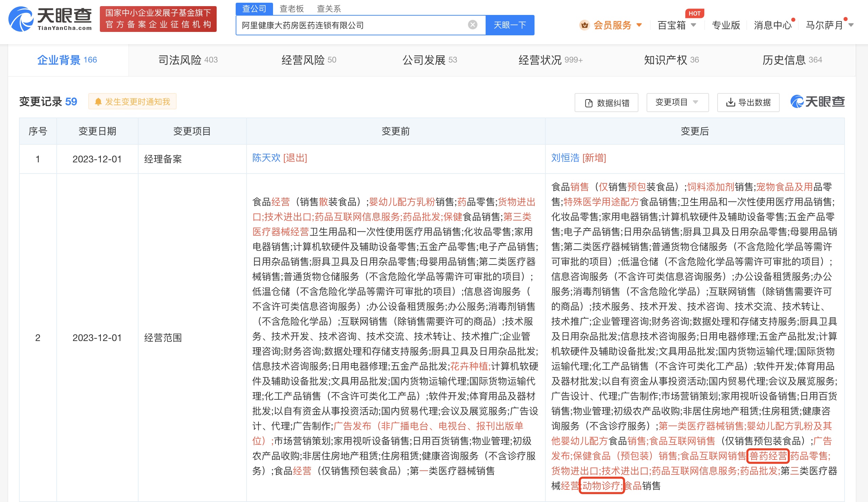Open the 公司发展 tab
868x502 pixels.
[x=430, y=60]
